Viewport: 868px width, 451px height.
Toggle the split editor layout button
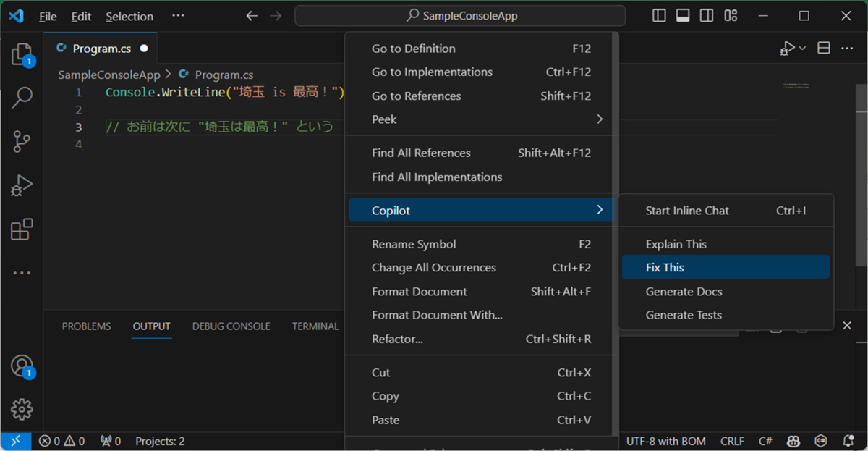point(823,47)
